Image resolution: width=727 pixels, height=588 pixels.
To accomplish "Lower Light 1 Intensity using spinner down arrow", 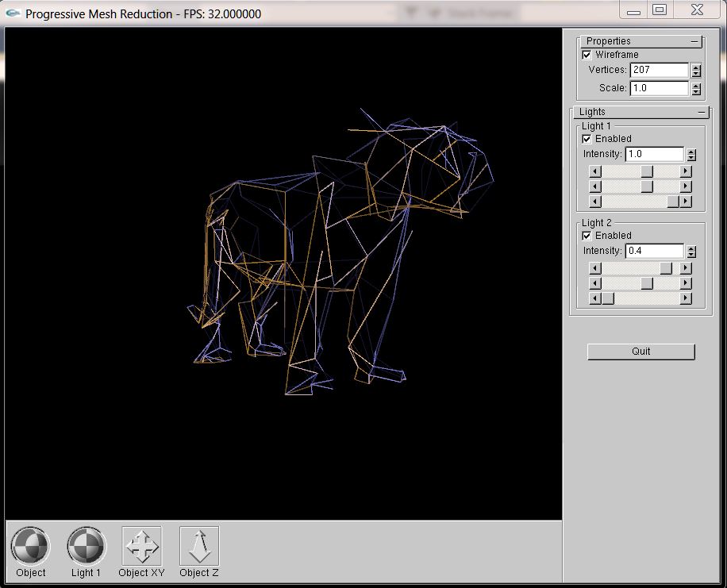I will (691, 158).
